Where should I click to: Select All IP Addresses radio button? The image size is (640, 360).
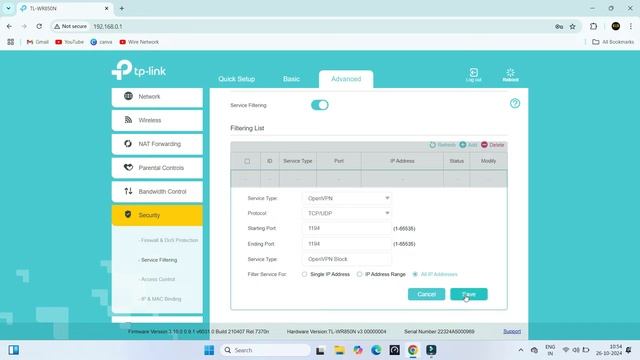415,274
